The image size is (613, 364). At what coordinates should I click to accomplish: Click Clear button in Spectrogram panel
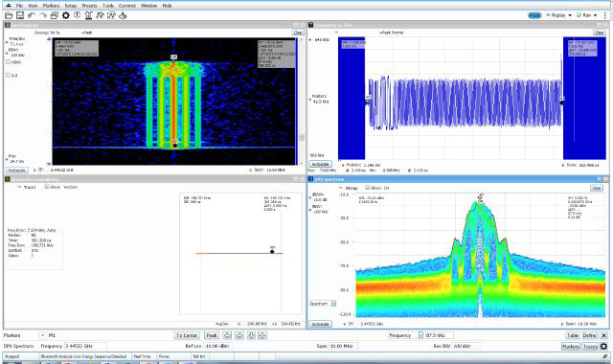298,33
